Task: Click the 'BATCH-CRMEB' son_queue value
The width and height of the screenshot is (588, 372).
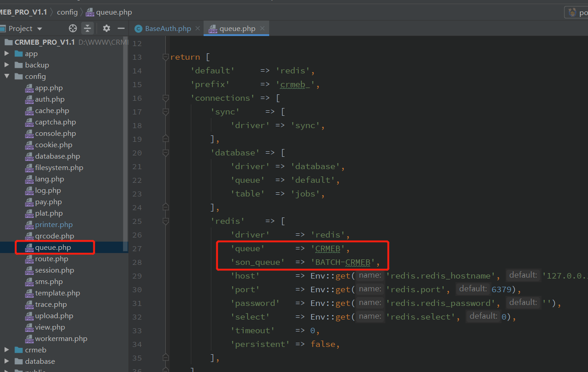Action: click(x=343, y=262)
